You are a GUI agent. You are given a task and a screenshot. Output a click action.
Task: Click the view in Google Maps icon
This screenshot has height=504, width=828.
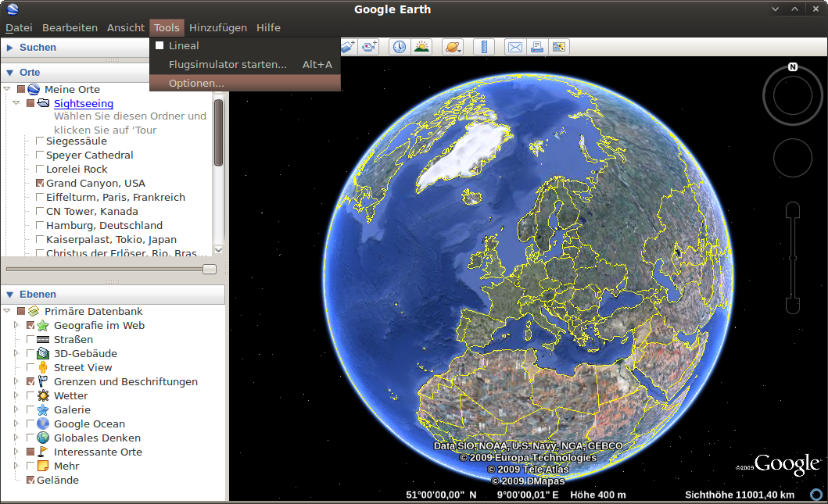[x=559, y=47]
